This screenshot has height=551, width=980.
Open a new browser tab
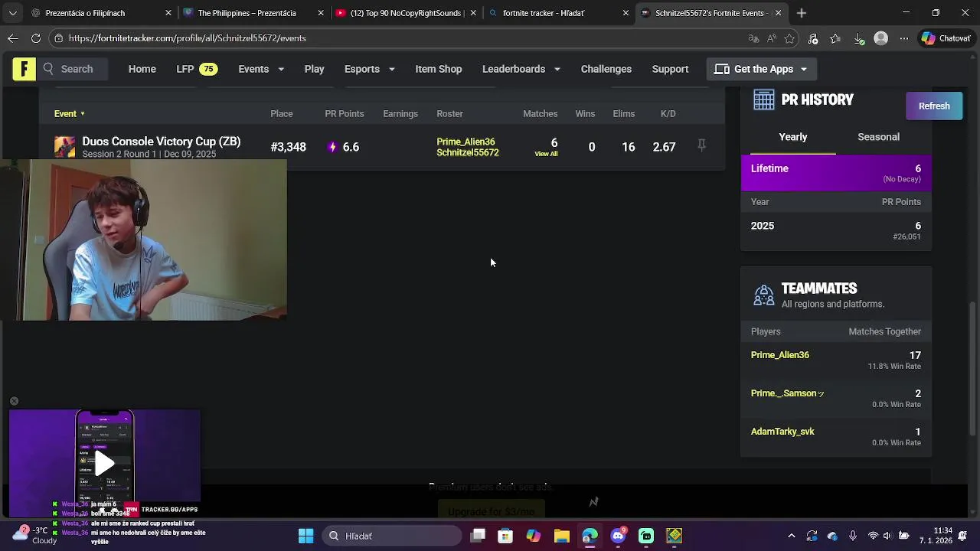(802, 13)
